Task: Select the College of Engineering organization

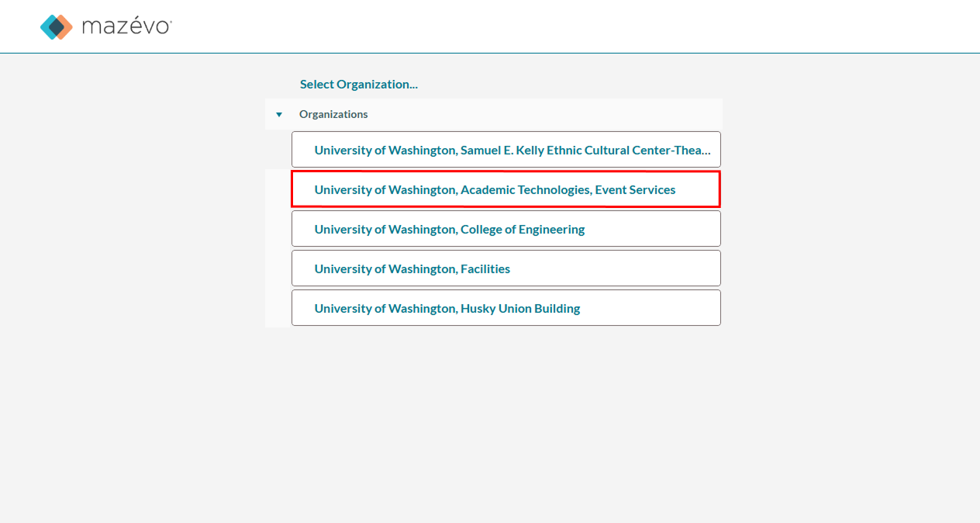Action: (x=506, y=229)
